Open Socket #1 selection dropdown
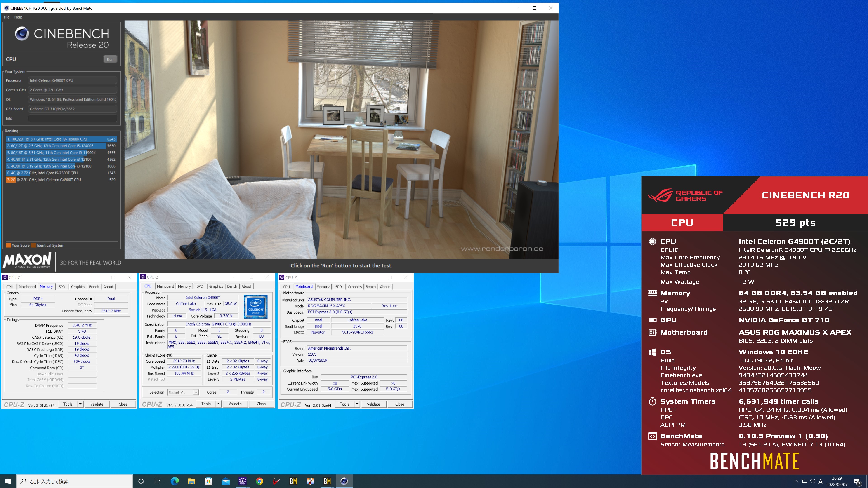868x488 pixels. point(183,392)
